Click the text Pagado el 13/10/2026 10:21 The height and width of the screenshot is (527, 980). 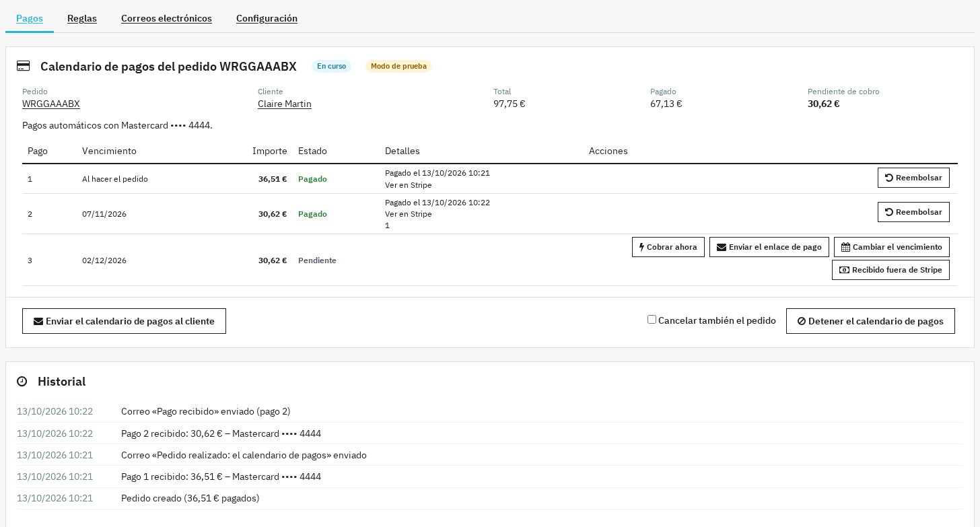click(x=438, y=173)
